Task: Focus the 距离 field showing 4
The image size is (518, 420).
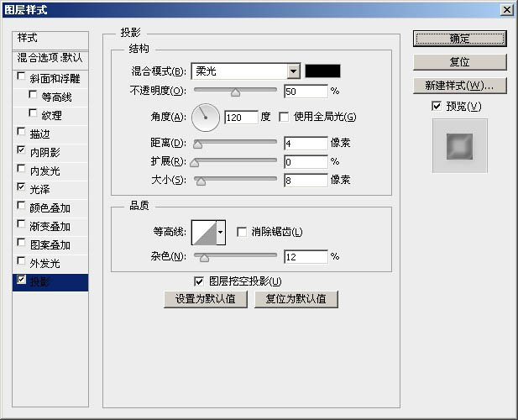Action: click(x=306, y=144)
